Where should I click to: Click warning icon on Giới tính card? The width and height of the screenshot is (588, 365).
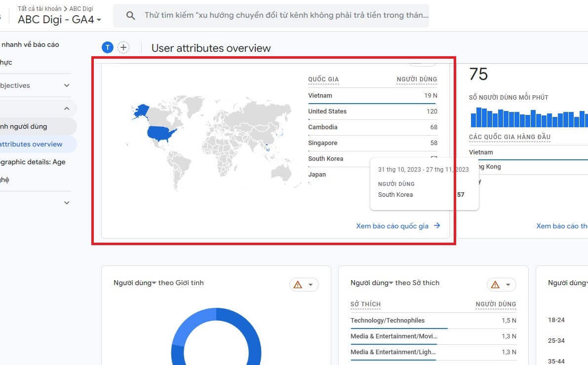tap(298, 285)
